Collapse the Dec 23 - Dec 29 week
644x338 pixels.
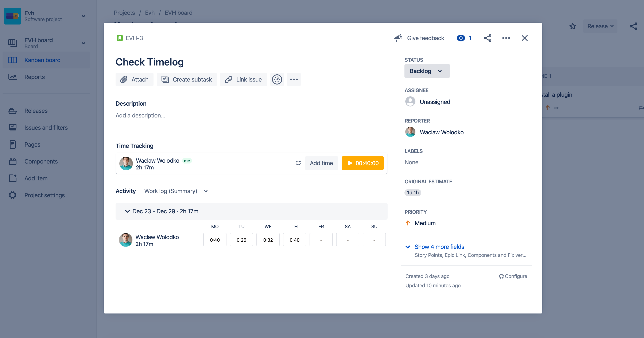point(127,211)
